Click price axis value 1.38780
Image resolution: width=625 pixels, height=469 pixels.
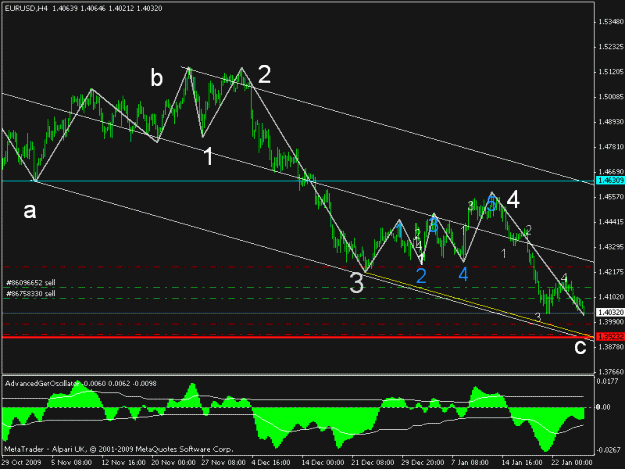coord(611,347)
